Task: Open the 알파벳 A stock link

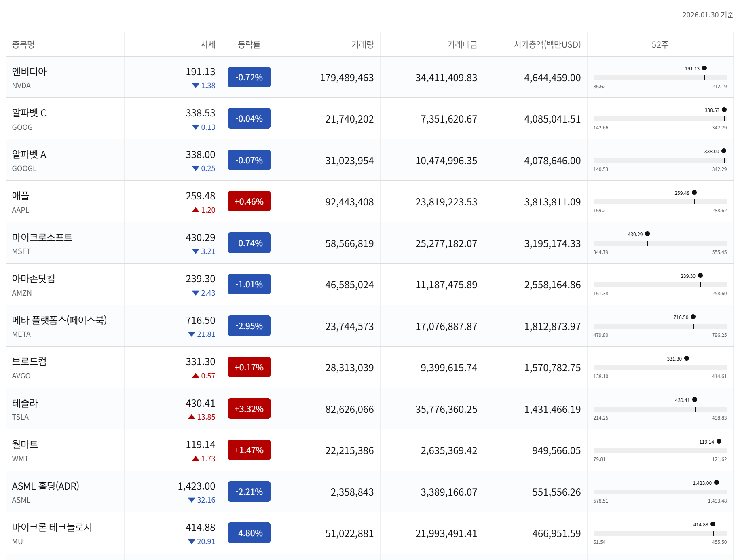Action: coord(29,154)
